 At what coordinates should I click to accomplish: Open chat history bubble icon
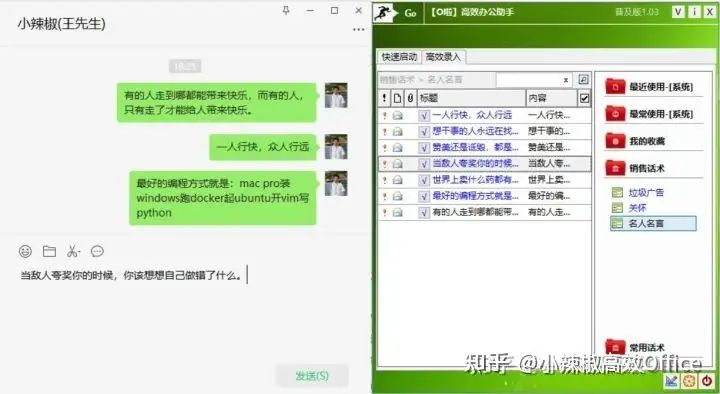[97, 251]
